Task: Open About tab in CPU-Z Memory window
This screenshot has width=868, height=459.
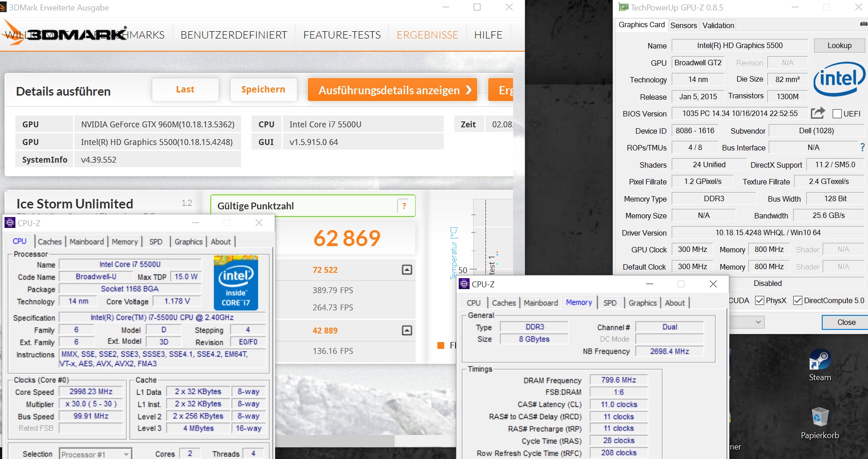Action: pos(675,303)
